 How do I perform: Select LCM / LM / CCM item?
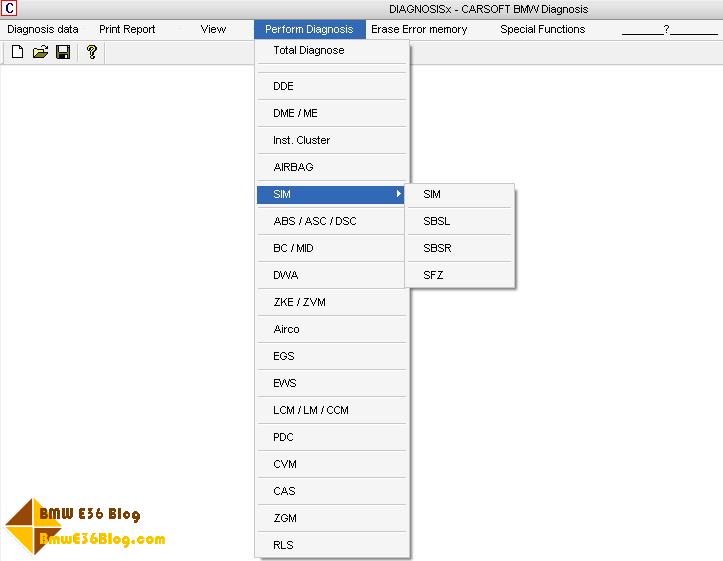(x=331, y=410)
